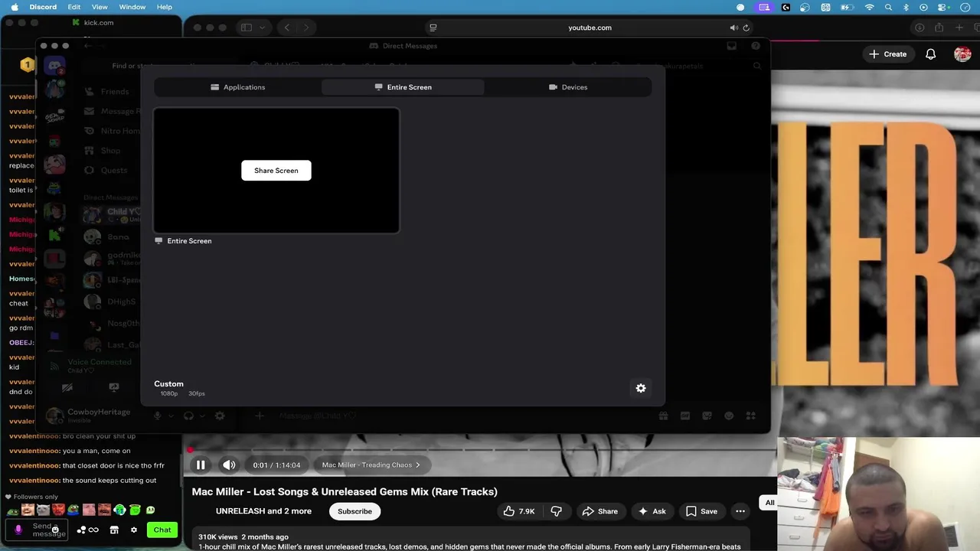Open the Safari share icon
The height and width of the screenshot is (551, 980).
coord(939,28)
